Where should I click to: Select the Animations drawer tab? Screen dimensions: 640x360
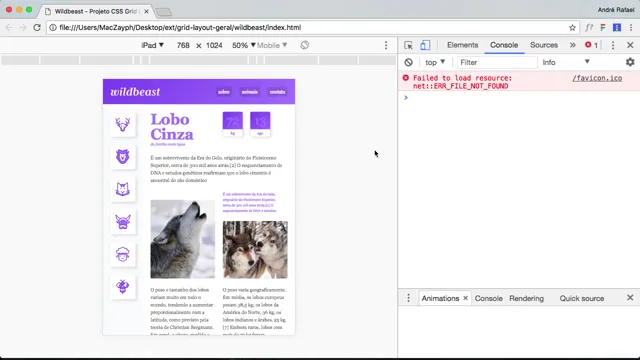click(440, 298)
